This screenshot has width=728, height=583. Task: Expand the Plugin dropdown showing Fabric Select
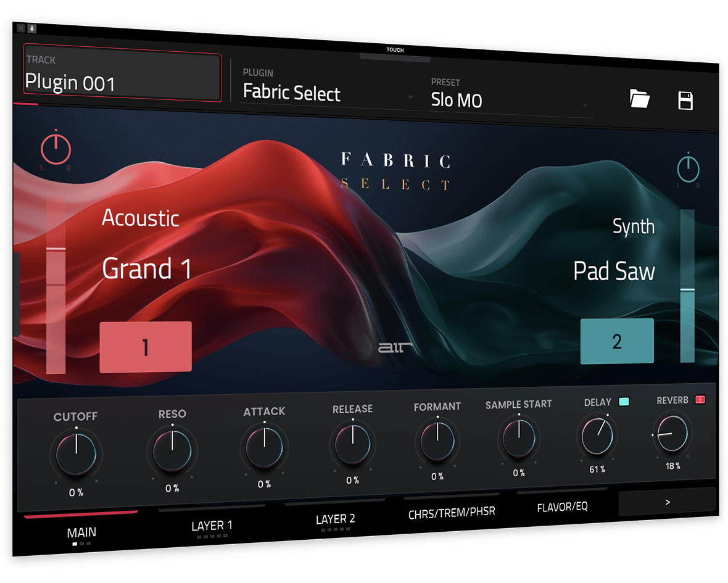point(329,93)
